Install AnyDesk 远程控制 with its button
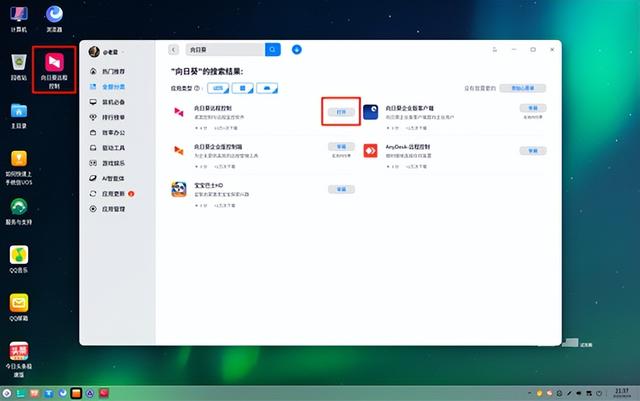The width and height of the screenshot is (640, 401). pos(533,151)
